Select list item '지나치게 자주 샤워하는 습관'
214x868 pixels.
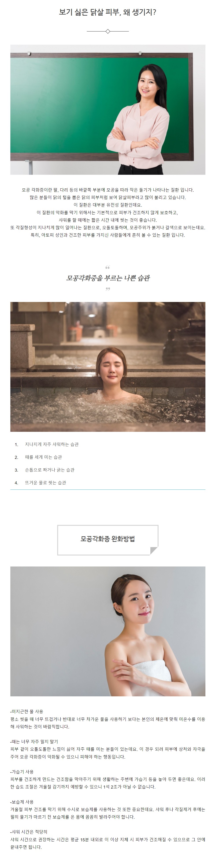click(52, 444)
